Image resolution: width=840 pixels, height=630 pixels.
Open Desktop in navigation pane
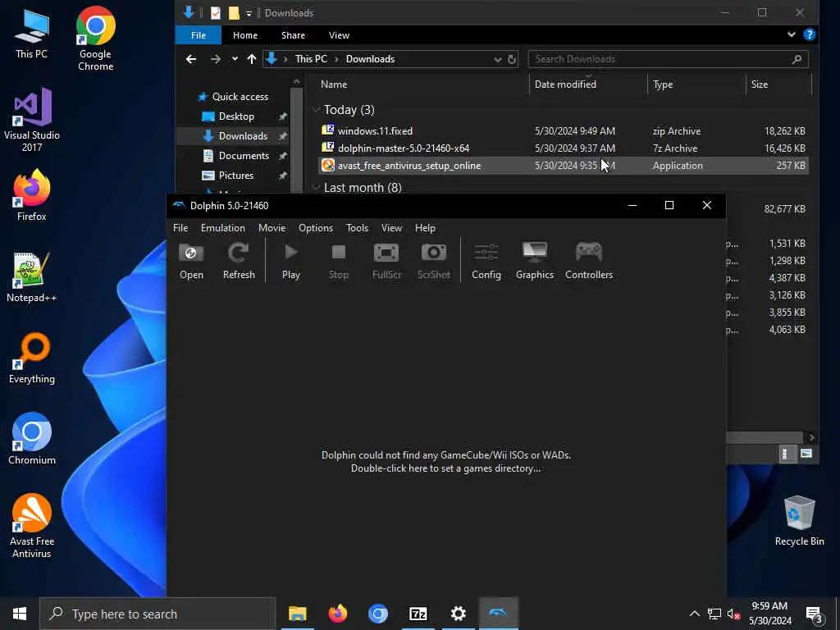click(236, 116)
